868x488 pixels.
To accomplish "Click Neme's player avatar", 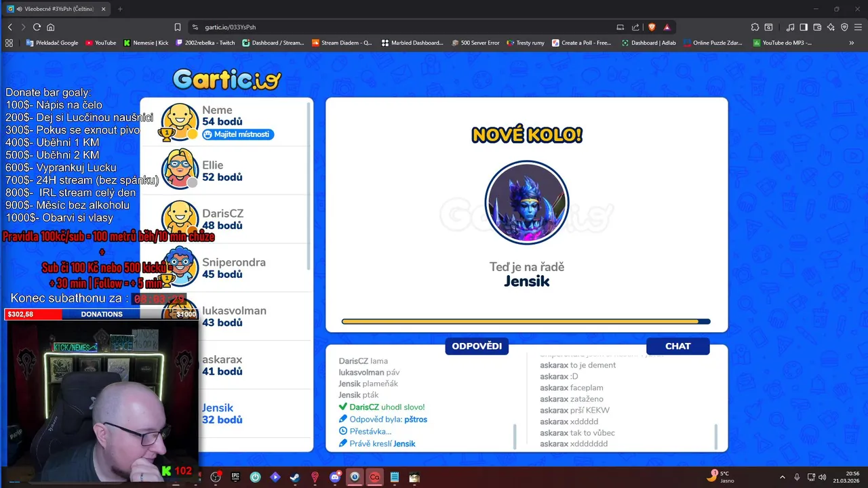I will 180,122.
